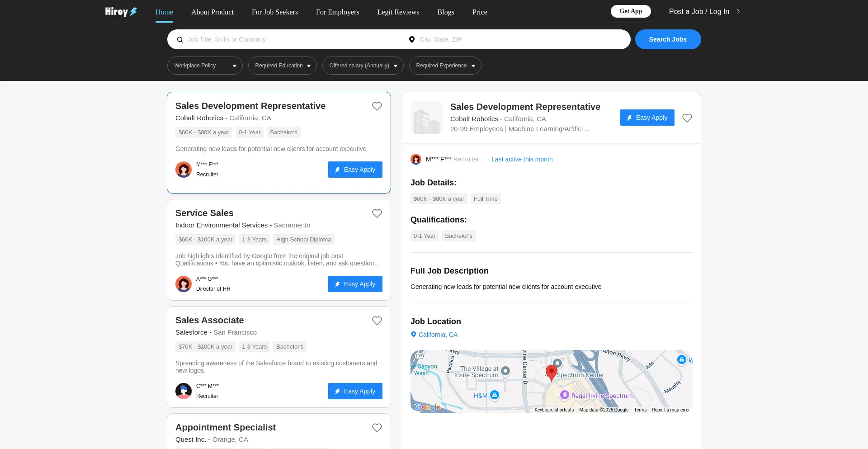Click A*** G*** Director of HR avatar
Viewport: 868px width, 449px height.
(184, 284)
